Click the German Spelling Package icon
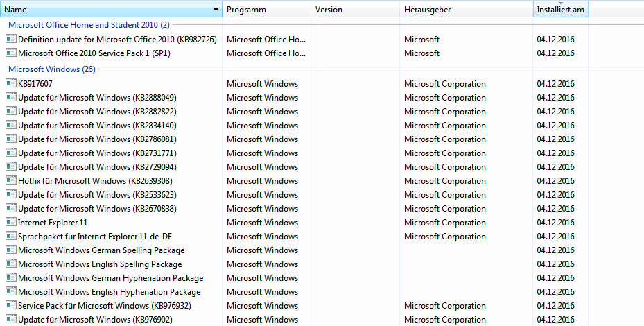The height and width of the screenshot is (326, 644). (x=11, y=250)
